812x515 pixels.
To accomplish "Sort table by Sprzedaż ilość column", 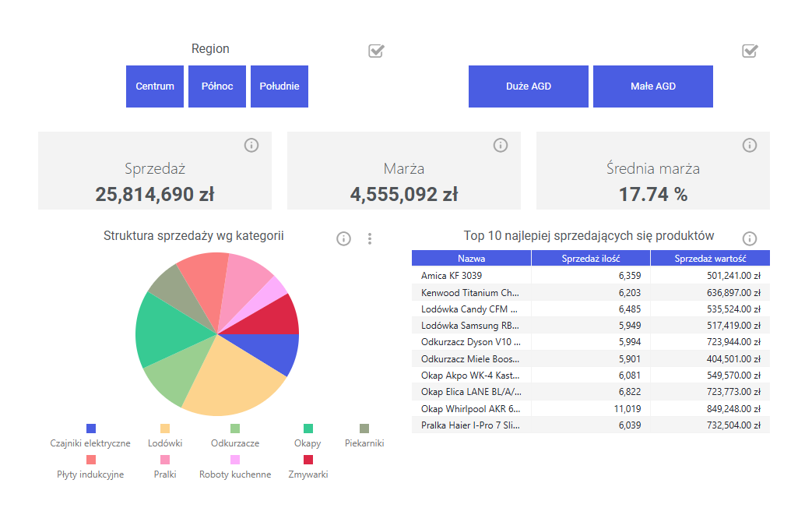I will 591,258.
